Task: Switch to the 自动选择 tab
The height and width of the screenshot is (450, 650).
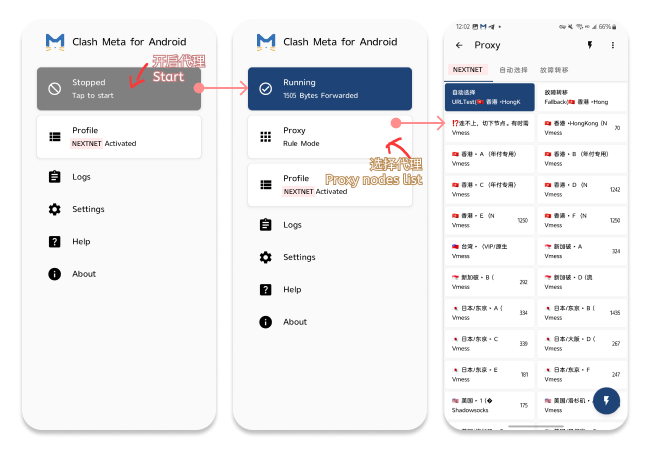Action: [x=514, y=71]
